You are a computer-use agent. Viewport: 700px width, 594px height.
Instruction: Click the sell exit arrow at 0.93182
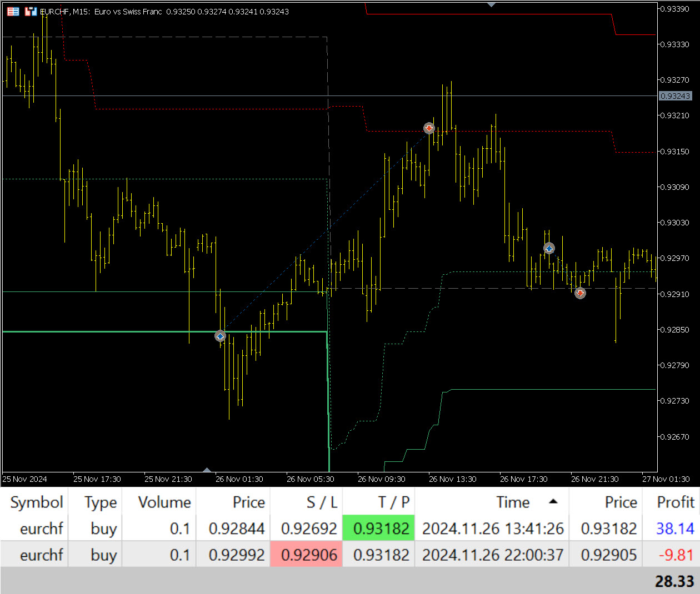pos(429,128)
